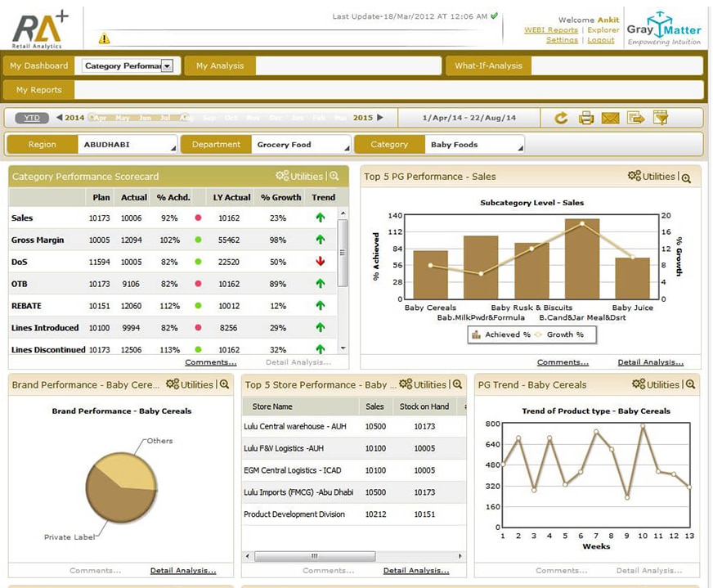Open the WEBI Reports link
Viewport: 713px width, 588px height.
(550, 30)
